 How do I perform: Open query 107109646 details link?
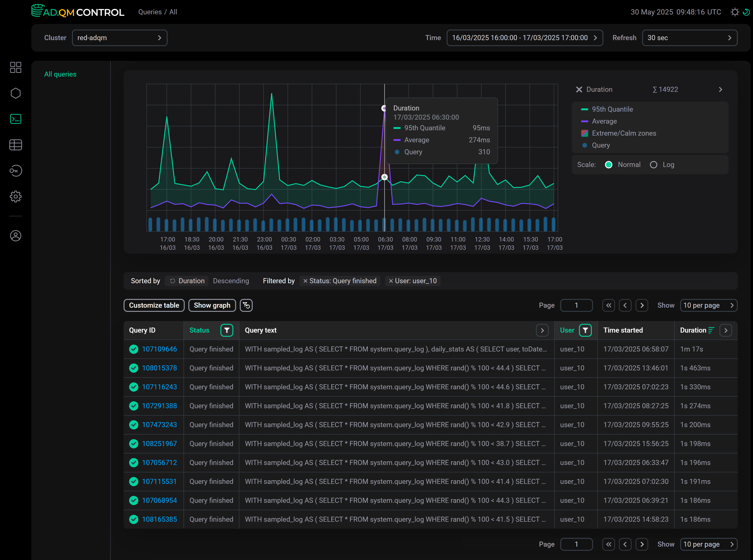(160, 349)
